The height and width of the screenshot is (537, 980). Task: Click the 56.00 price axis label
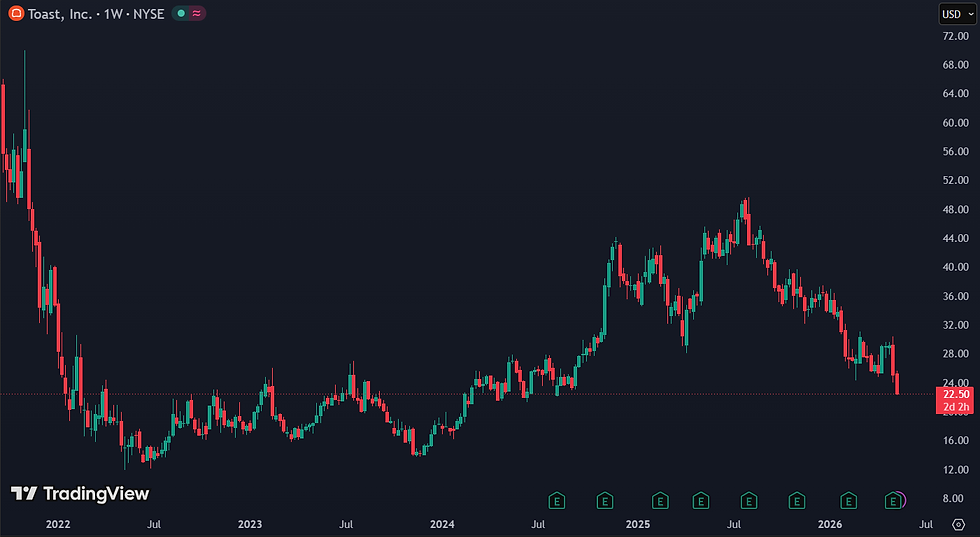(x=956, y=152)
